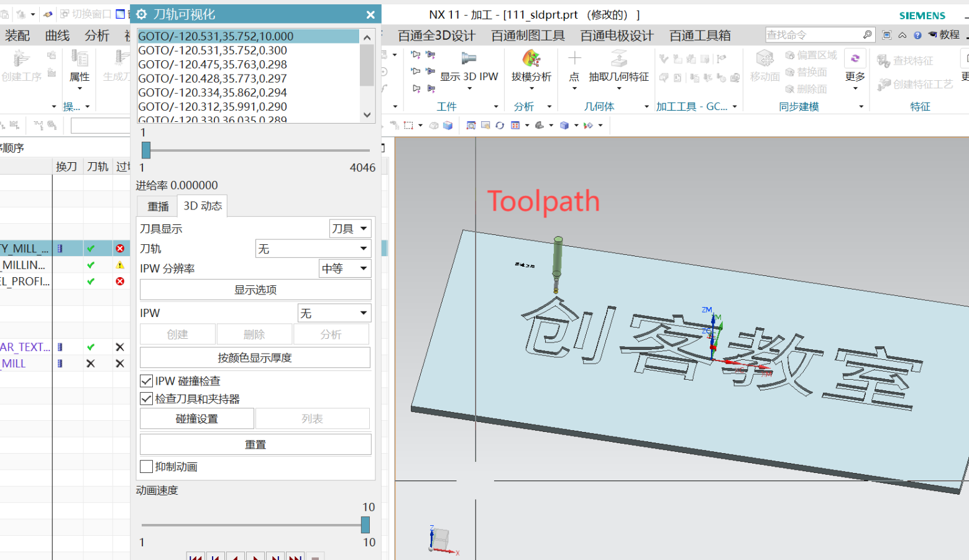The height and width of the screenshot is (560, 969).
Task: Open IPW 分辨率 dropdown
Action: point(345,269)
